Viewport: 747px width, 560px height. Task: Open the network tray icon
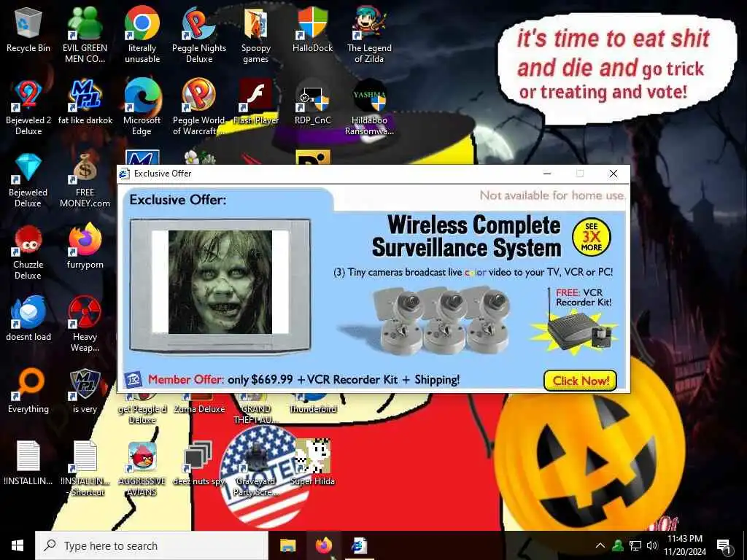pos(635,545)
